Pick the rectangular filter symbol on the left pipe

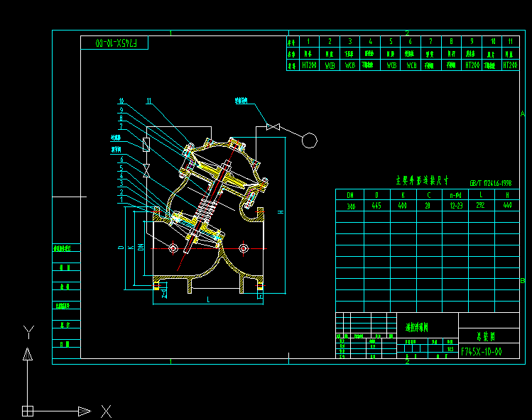(146, 145)
